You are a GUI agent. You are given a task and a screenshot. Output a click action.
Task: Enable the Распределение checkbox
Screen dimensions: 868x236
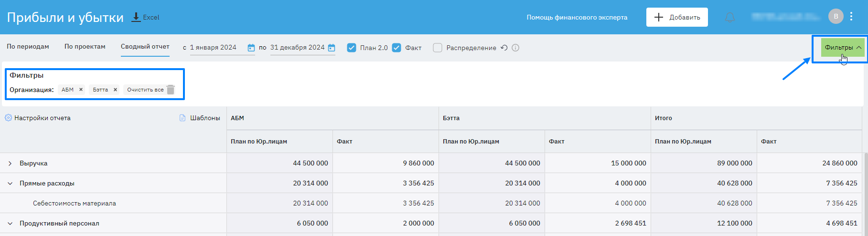[438, 48]
